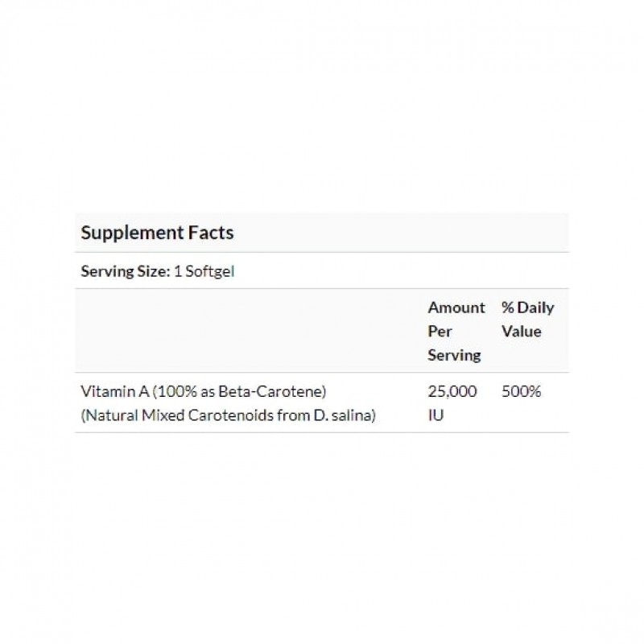644x644 pixels.
Task: Click the word Amount in column header
Action: click(456, 308)
